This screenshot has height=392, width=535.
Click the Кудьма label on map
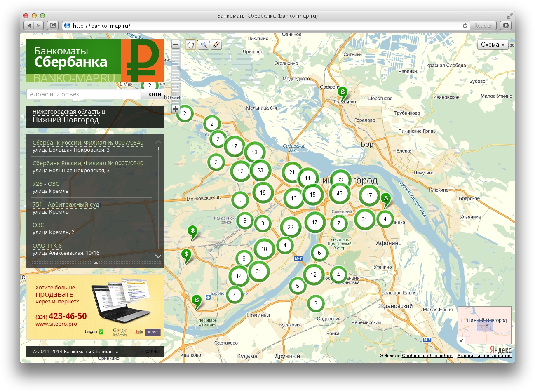(247, 356)
